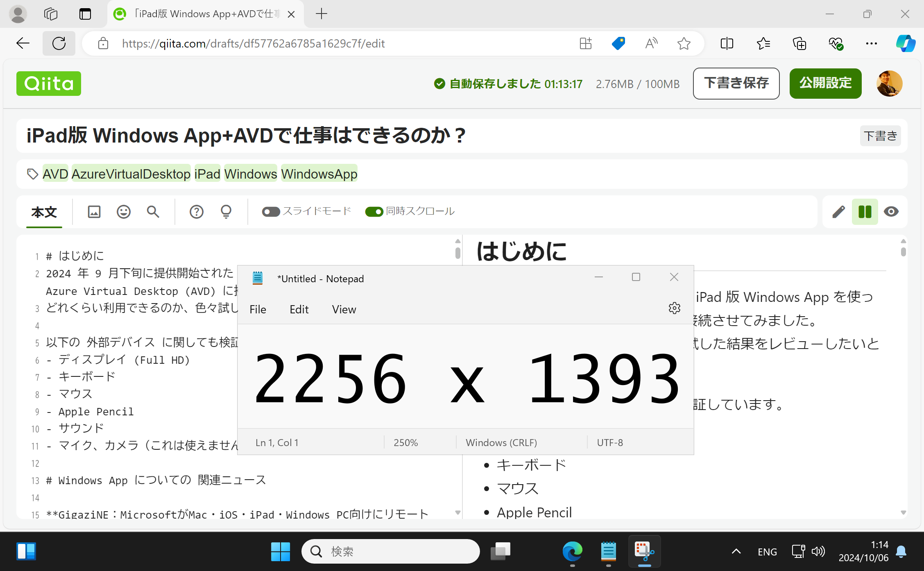Viewport: 924px width, 571px height.
Task: Search within the article text
Action: 153,212
